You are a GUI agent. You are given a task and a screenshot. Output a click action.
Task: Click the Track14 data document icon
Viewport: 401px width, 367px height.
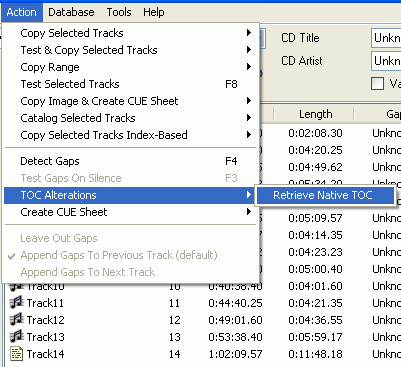[16, 354]
